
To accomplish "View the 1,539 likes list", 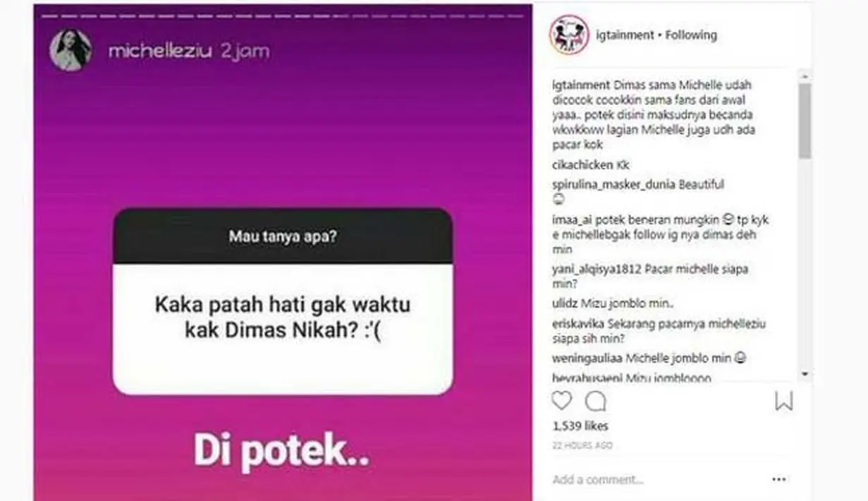I will [x=580, y=426].
